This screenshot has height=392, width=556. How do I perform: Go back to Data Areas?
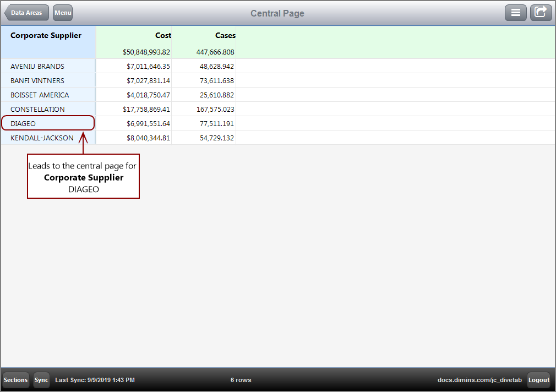pos(26,13)
